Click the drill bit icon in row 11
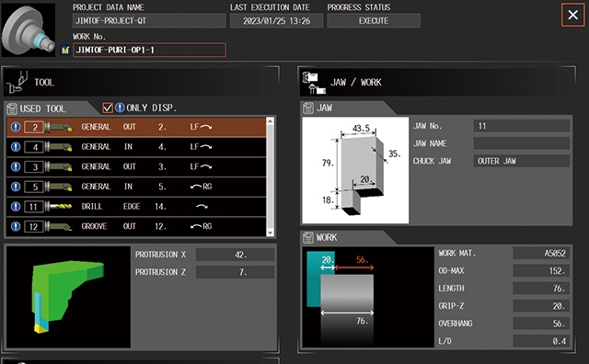The image size is (589, 364). click(59, 207)
